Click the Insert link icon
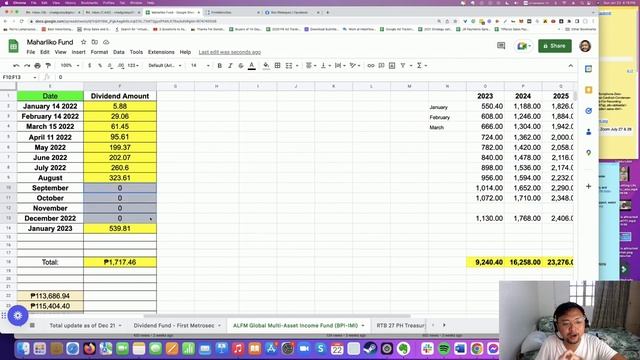This screenshot has height=360, width=640. tap(371, 66)
